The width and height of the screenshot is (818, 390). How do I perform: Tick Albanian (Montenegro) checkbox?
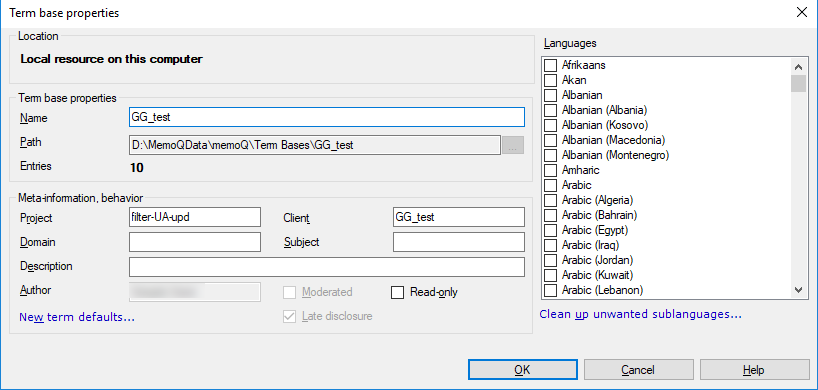(550, 155)
